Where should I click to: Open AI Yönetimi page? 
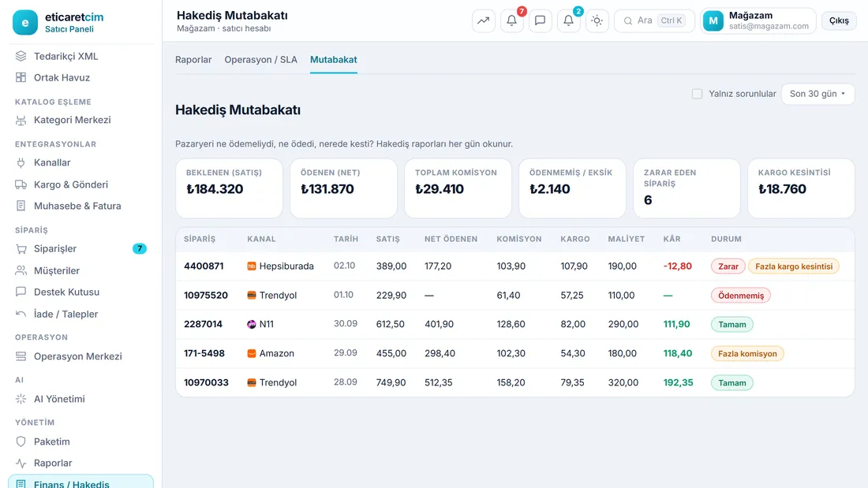[x=80, y=399]
